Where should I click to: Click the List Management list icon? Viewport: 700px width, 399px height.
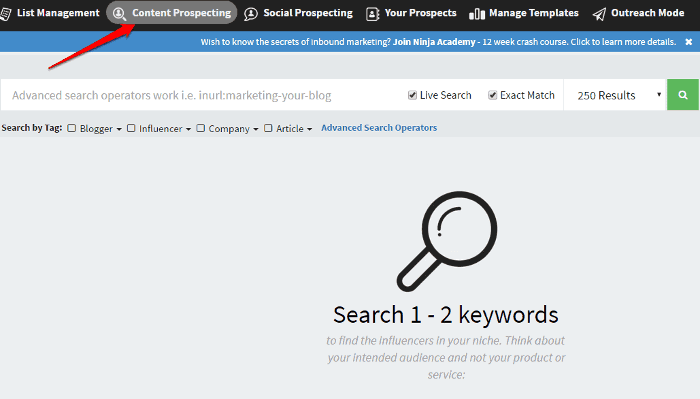pos(5,14)
